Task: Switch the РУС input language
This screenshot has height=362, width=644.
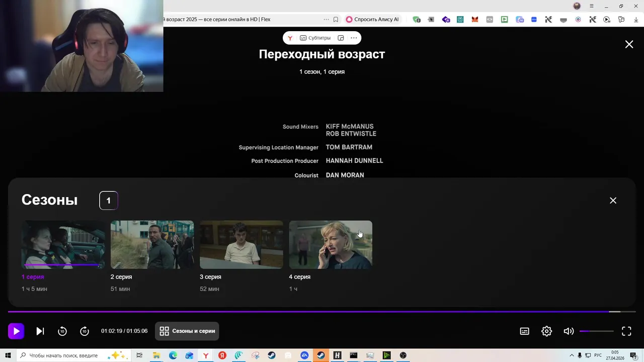Action: 598,355
